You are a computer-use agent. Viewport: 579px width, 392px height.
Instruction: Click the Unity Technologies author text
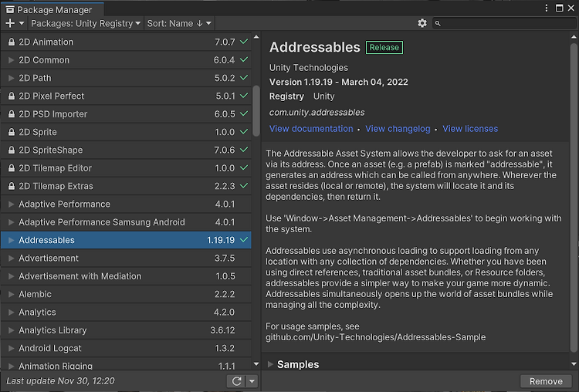pyautogui.click(x=309, y=68)
